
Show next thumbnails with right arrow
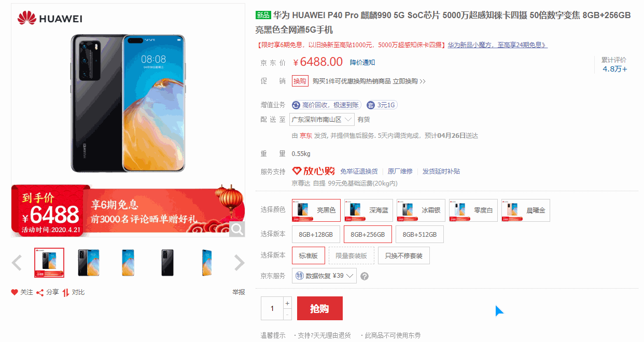tap(239, 263)
